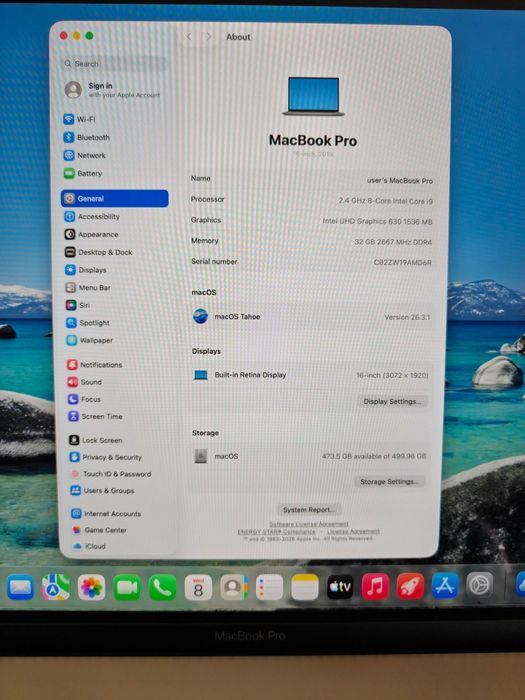The height and width of the screenshot is (700, 525).
Task: Open Music from the Dock
Action: click(x=375, y=586)
